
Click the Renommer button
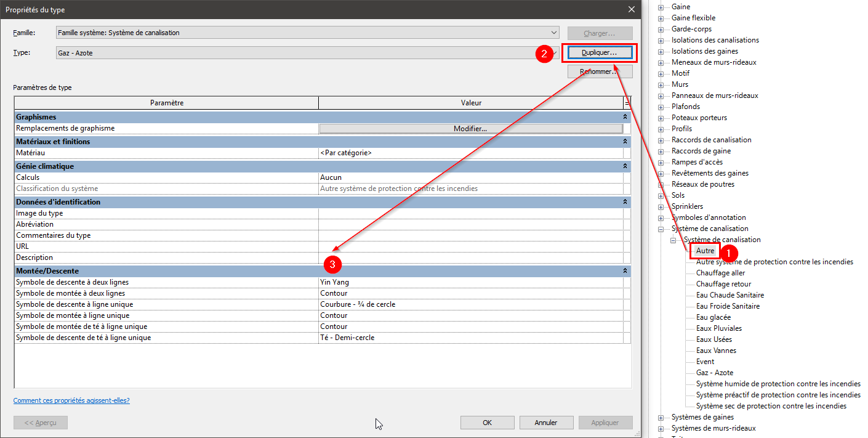pos(599,72)
